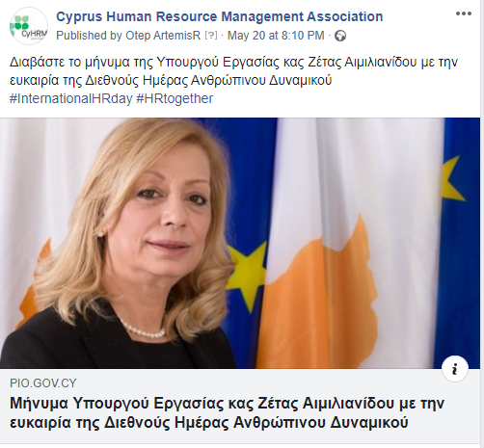
Task: Open Cyprus Human Resource Management Association page
Action: tap(220, 16)
